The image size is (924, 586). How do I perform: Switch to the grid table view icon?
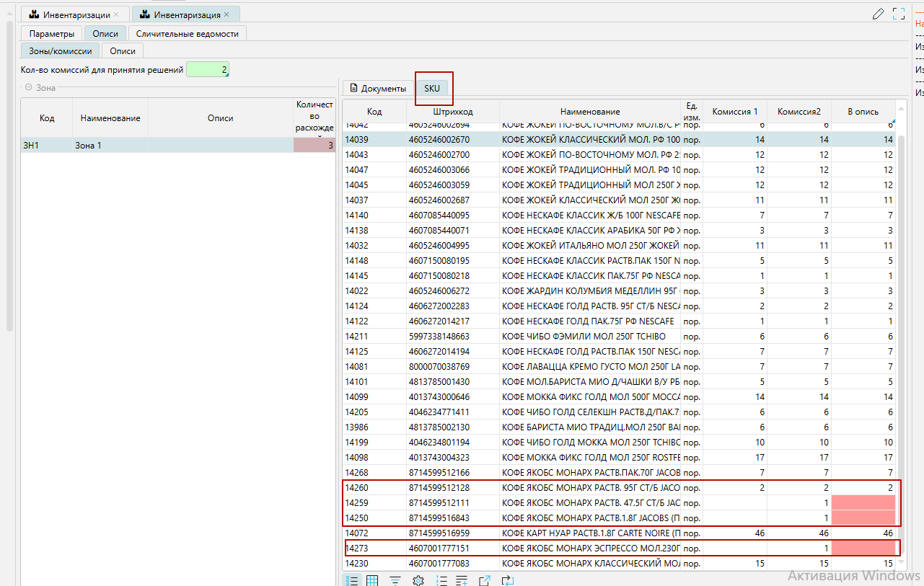(x=372, y=580)
